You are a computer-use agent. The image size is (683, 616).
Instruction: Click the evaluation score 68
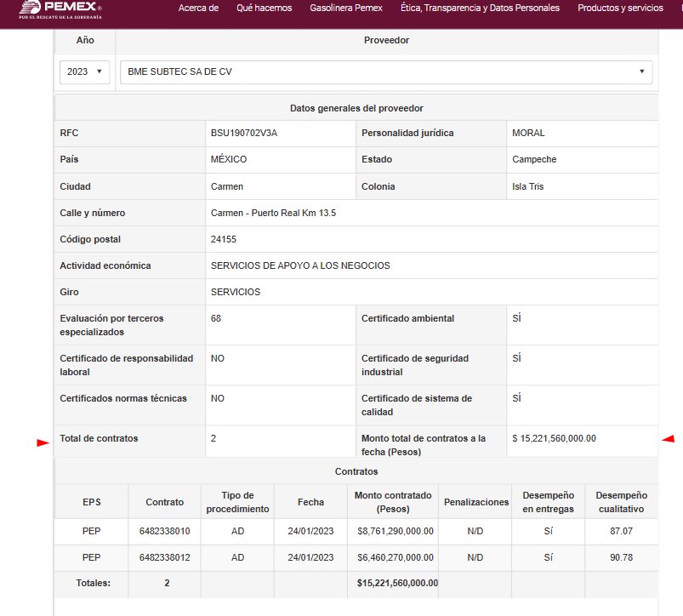(x=215, y=318)
